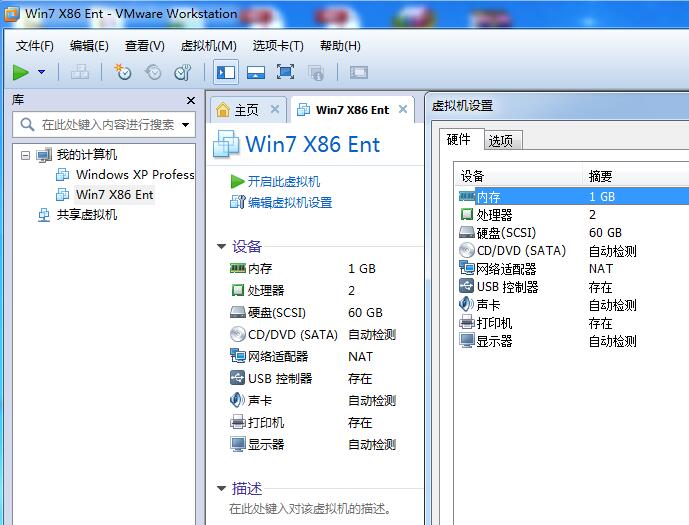Open the snapshot manager icon
This screenshot has height=525, width=689.
coord(182,72)
